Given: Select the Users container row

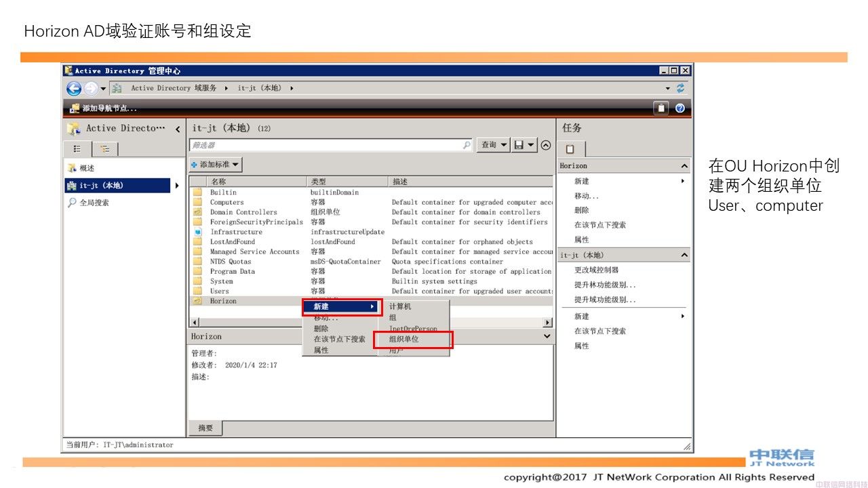Looking at the screenshot, I should pos(372,291).
